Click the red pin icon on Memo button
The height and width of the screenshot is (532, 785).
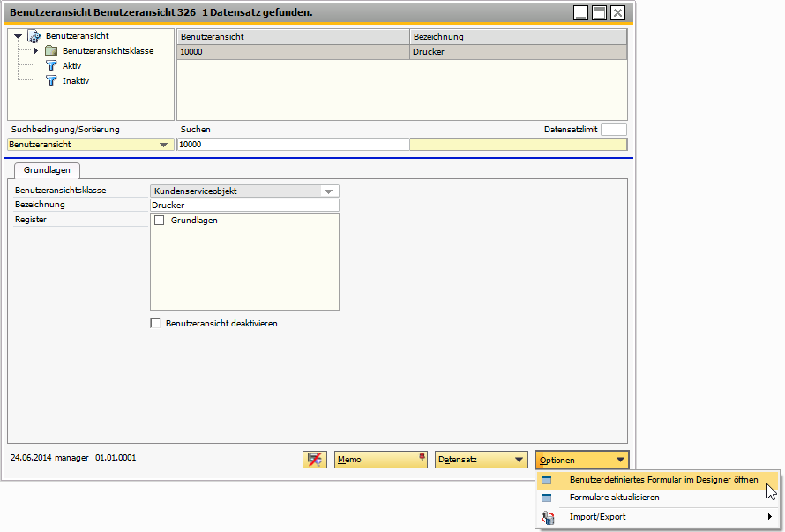tap(421, 457)
